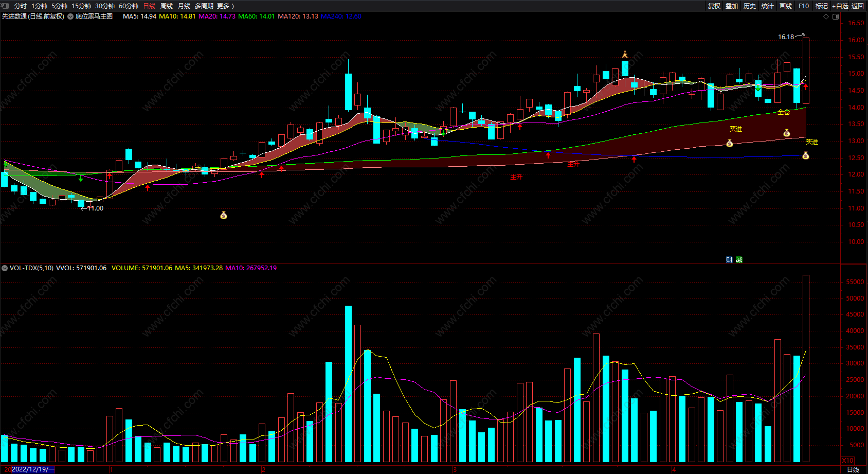Click the 返回 back button

pyautogui.click(x=858, y=6)
